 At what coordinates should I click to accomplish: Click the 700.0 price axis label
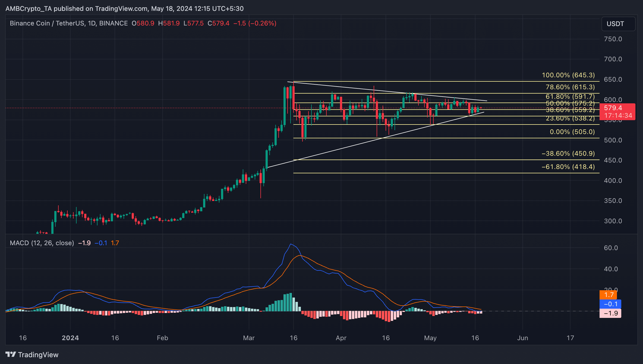[613, 59]
